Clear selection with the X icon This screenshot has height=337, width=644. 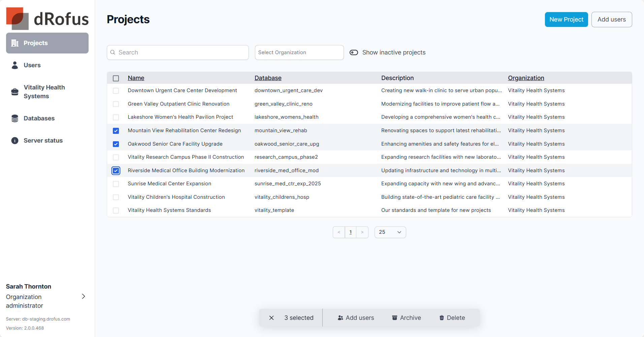click(x=271, y=318)
